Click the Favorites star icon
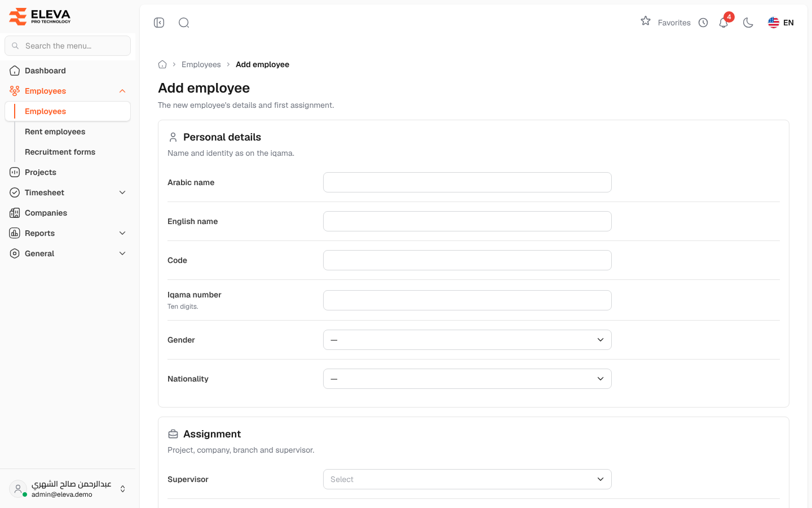This screenshot has height=508, width=812. 646,21
